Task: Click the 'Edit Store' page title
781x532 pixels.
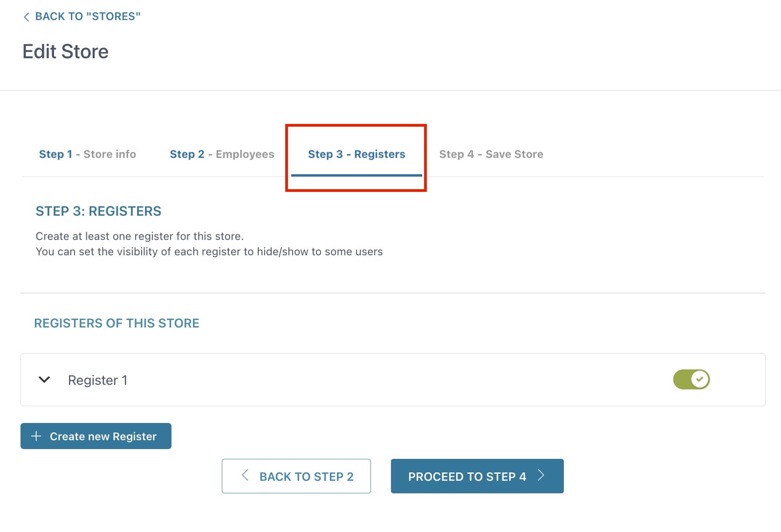Action: tap(66, 51)
